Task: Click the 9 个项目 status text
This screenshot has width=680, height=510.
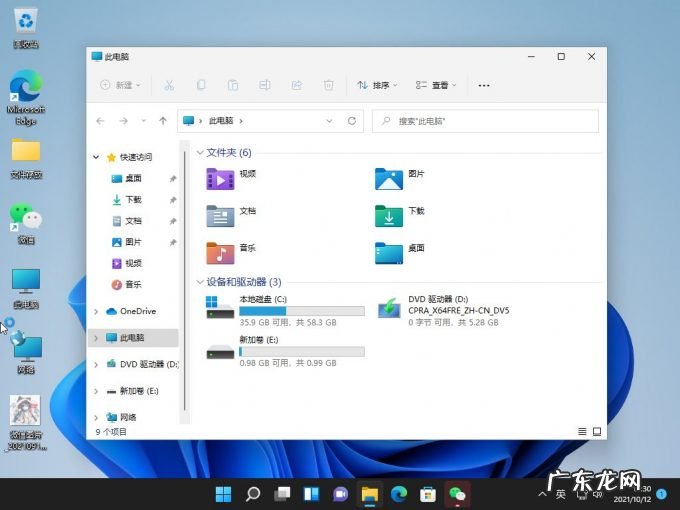Action: 111,432
